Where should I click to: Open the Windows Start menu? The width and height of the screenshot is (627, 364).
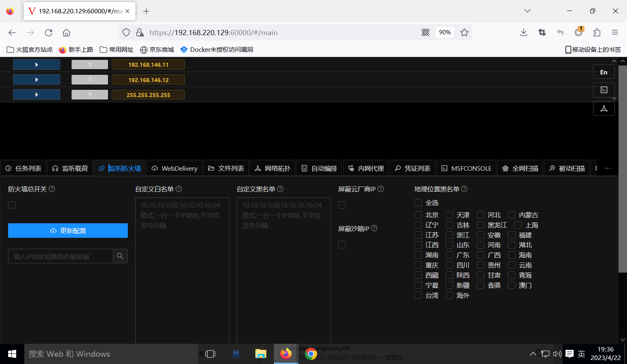tap(12, 353)
